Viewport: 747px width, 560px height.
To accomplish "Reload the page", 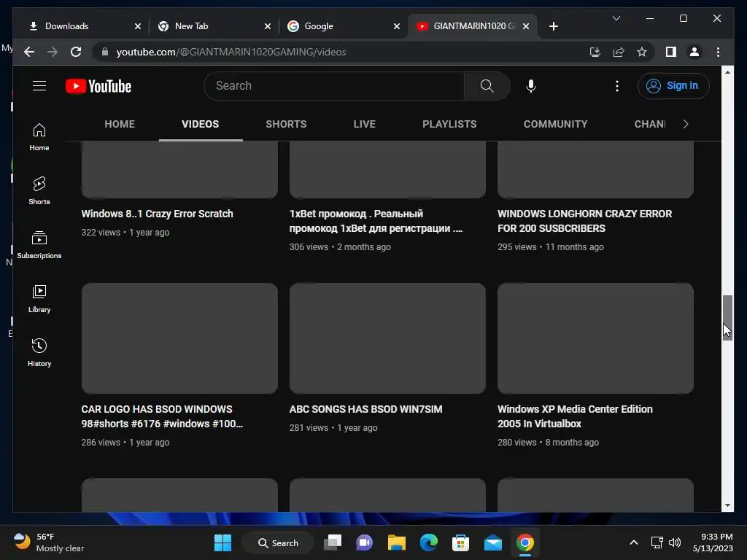I will 76,52.
